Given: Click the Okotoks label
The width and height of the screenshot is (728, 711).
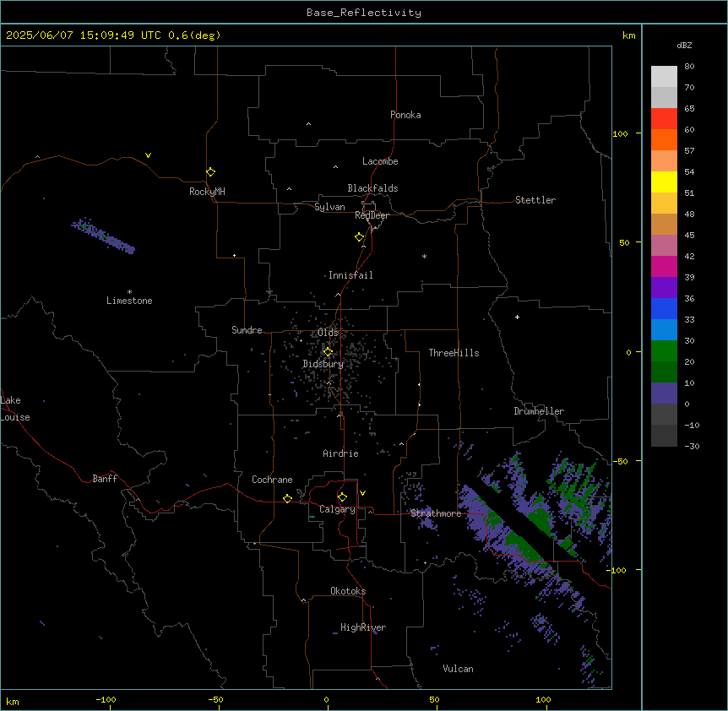Looking at the screenshot, I should pyautogui.click(x=348, y=591).
